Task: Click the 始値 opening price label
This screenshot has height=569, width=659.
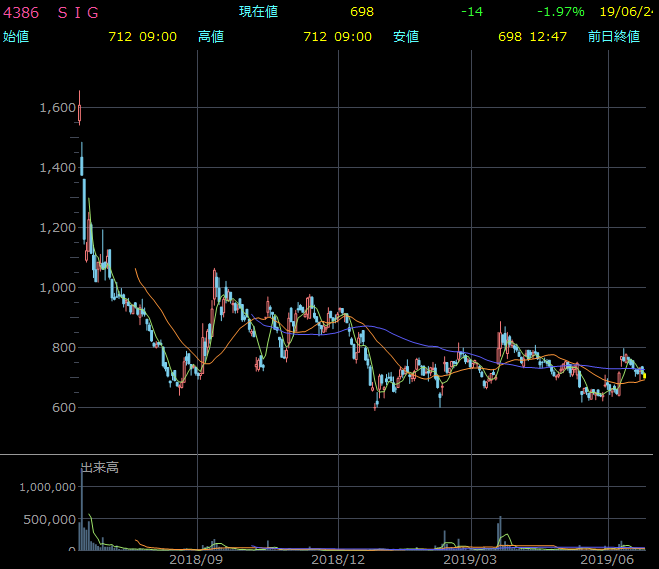Action: click(16, 37)
